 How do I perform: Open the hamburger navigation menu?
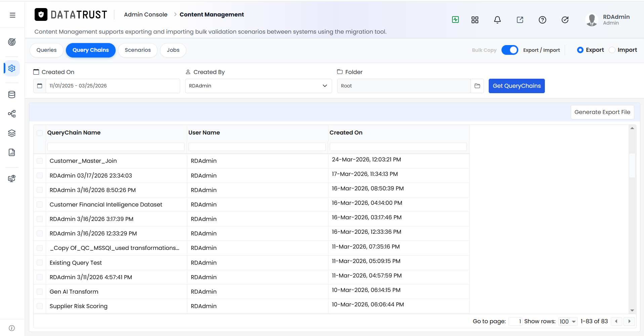pyautogui.click(x=12, y=15)
